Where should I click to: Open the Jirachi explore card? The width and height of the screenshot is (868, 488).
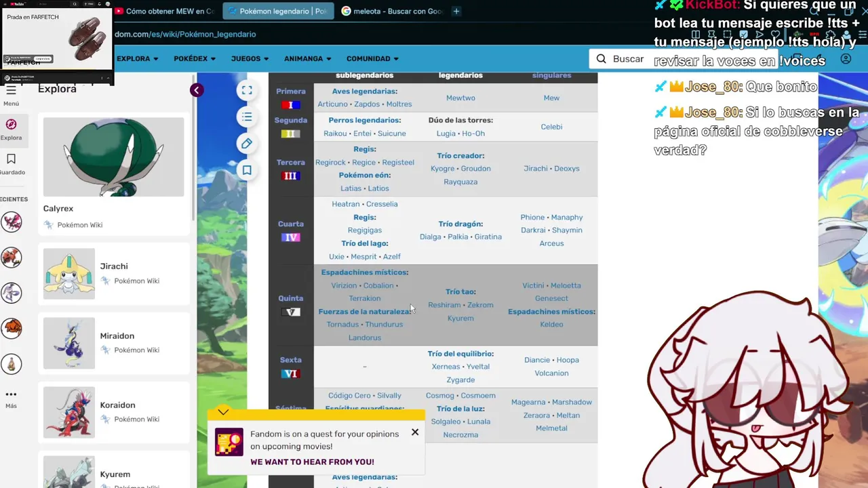pyautogui.click(x=113, y=273)
